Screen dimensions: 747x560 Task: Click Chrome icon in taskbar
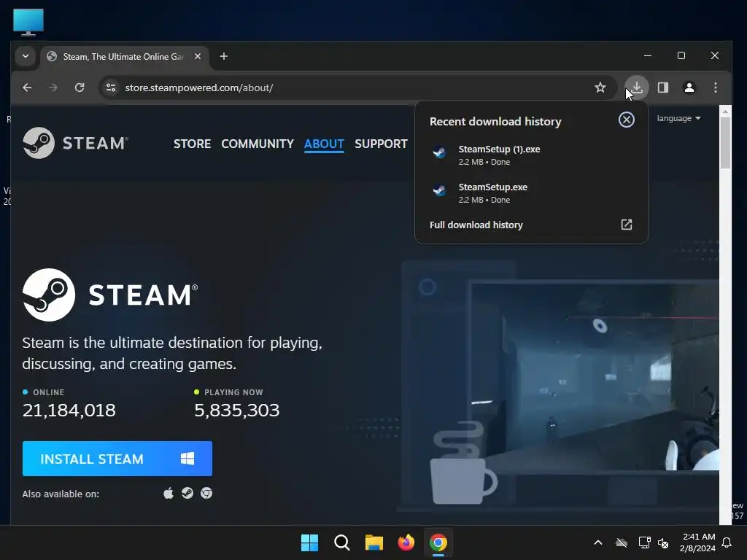[x=438, y=542]
